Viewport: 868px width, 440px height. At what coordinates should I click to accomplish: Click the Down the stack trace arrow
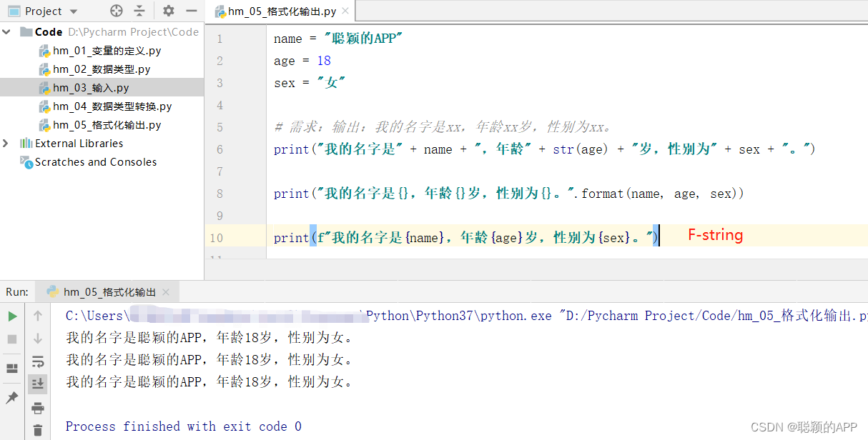coord(38,339)
